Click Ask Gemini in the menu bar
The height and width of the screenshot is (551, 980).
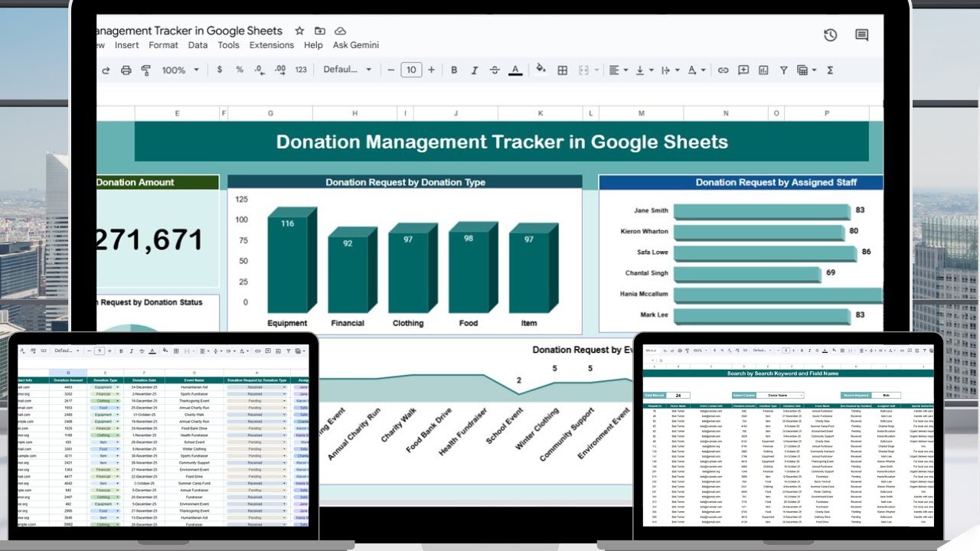click(356, 45)
